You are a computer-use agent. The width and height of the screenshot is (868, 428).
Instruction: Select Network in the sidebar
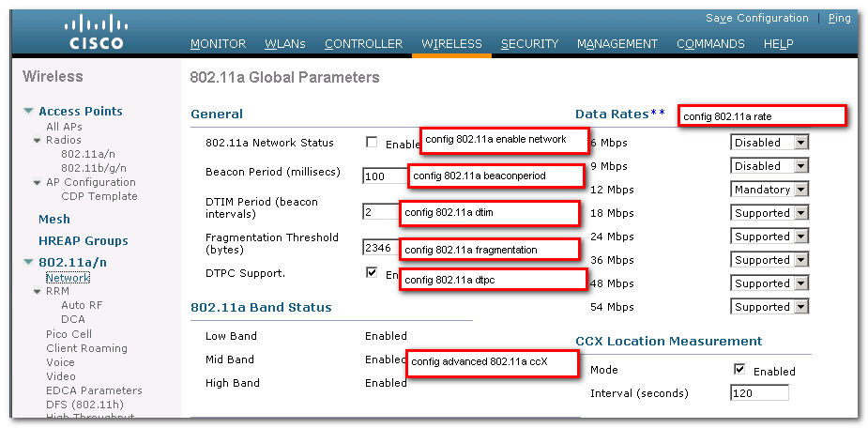pos(68,278)
